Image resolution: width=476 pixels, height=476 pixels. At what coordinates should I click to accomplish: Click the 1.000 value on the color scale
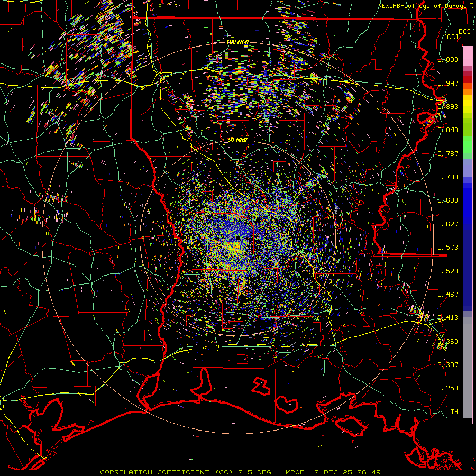click(x=448, y=59)
